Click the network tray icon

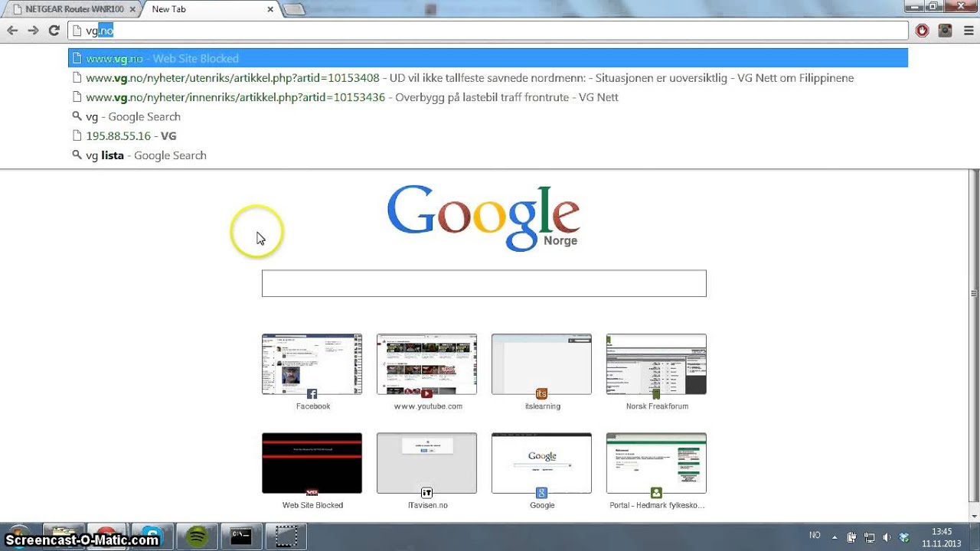[870, 537]
